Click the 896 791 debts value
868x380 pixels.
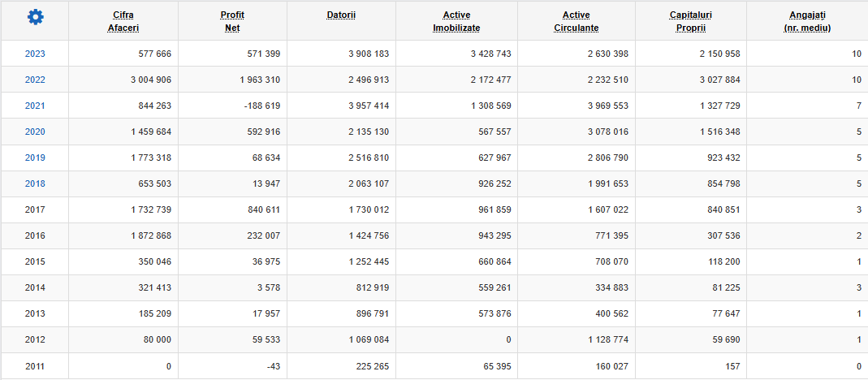coord(373,314)
